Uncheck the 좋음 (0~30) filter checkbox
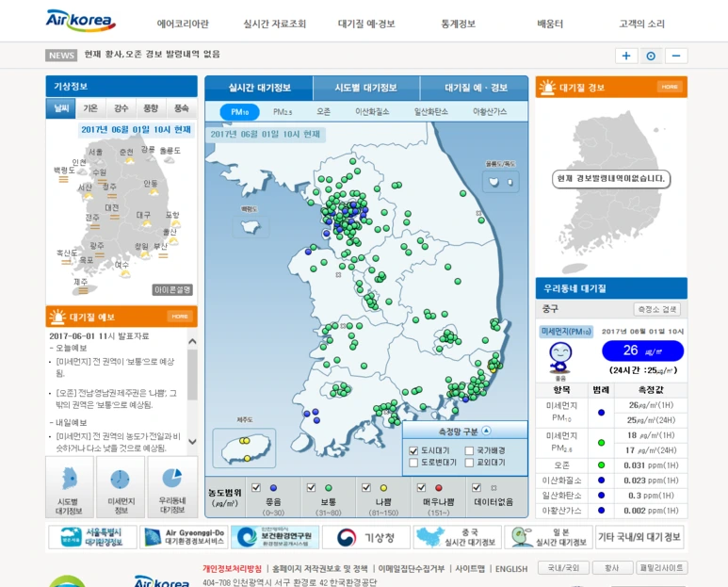Screen dimensions: 728x587 pos(256,487)
